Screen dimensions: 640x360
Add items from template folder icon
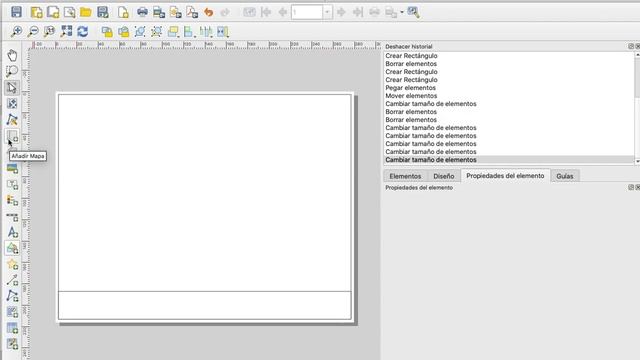(86, 12)
